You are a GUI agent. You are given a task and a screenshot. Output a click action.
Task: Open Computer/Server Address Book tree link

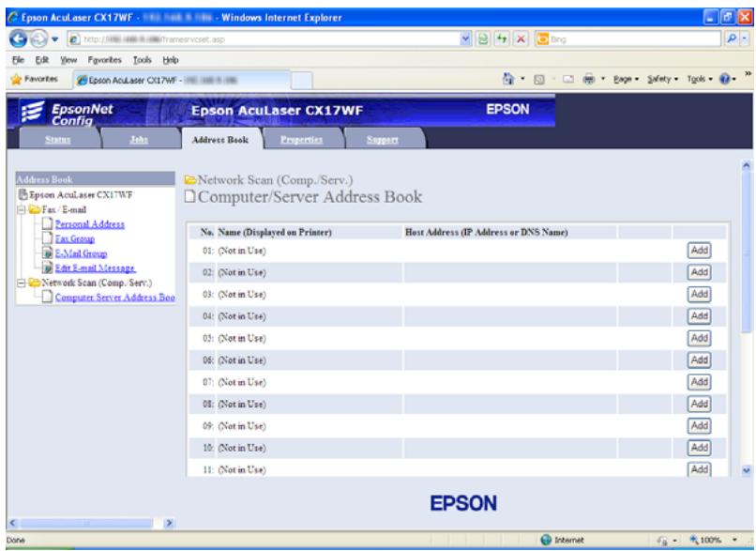(x=114, y=298)
